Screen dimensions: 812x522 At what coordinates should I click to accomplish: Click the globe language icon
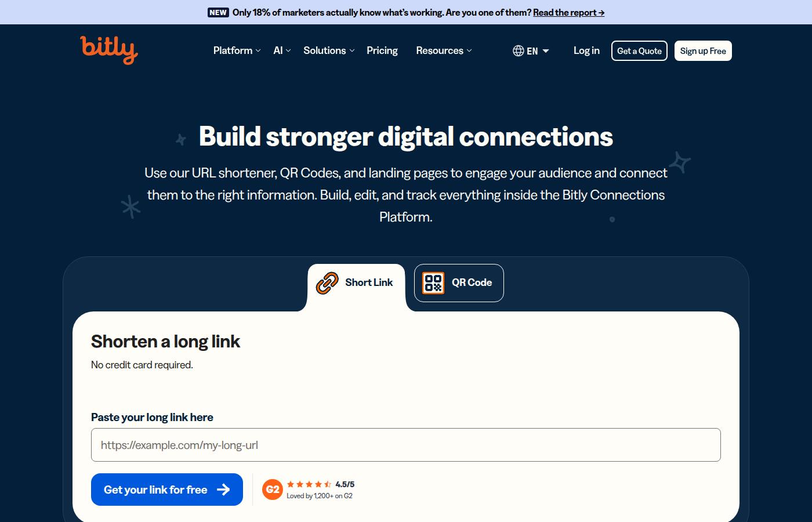point(518,51)
